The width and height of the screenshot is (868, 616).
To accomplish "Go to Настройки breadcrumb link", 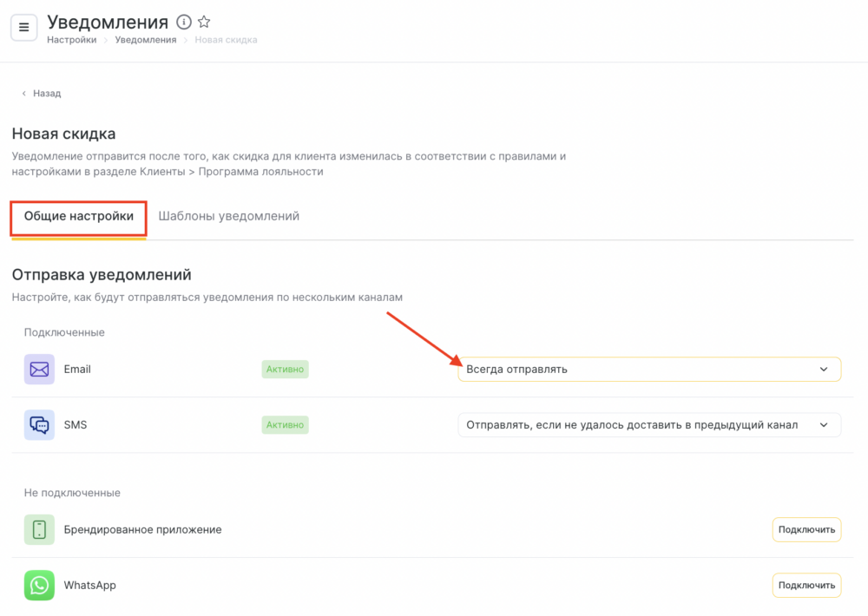I will (71, 40).
